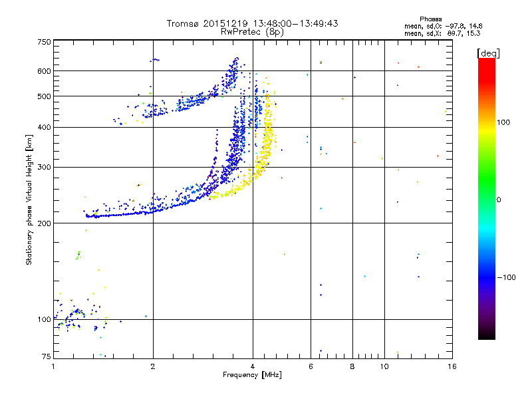The height and width of the screenshot is (399, 532).
Task: Click the 'RwPretec (8p)' subtitle
Action: coord(252,32)
